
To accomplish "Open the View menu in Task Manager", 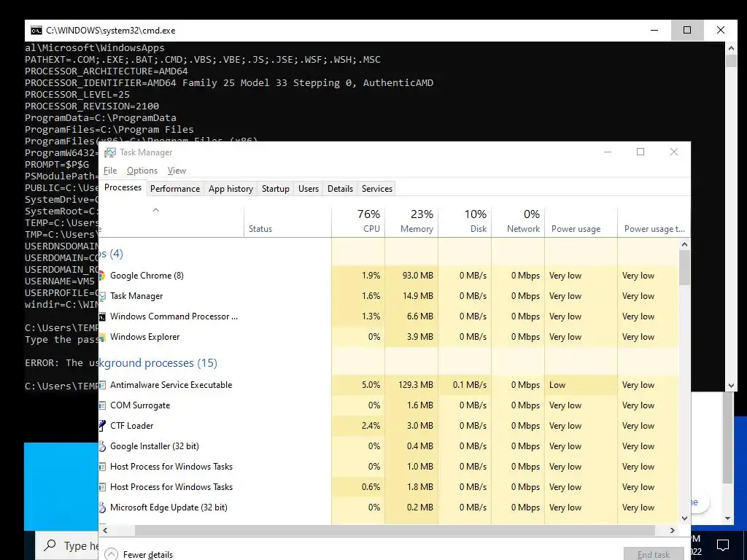I will (177, 171).
